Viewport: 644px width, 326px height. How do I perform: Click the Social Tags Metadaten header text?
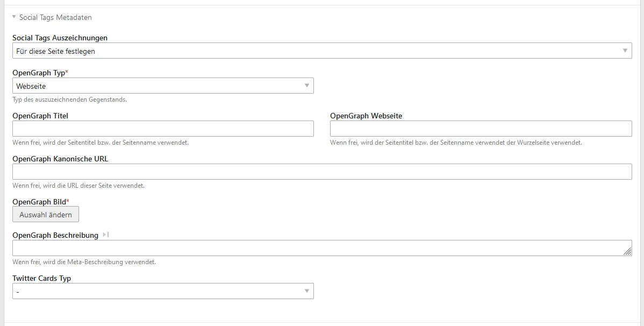click(x=55, y=17)
